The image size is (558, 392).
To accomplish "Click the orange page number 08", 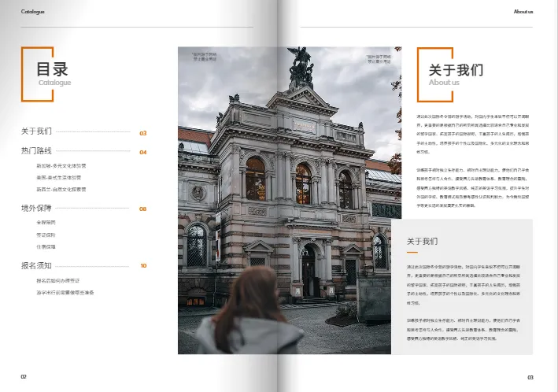I will (142, 209).
